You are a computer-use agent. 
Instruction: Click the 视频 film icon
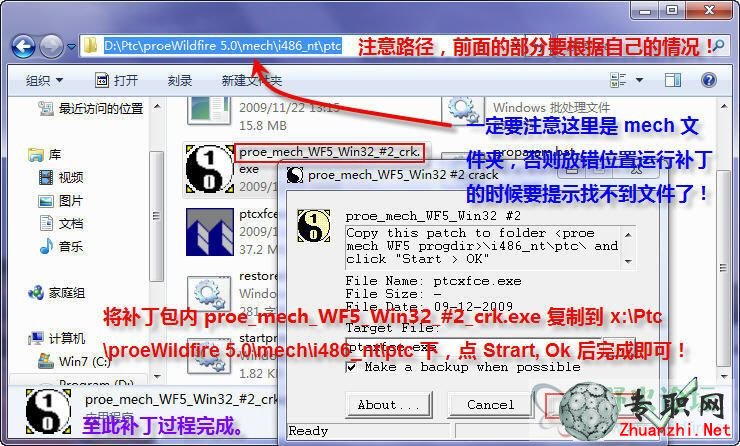tap(46, 177)
